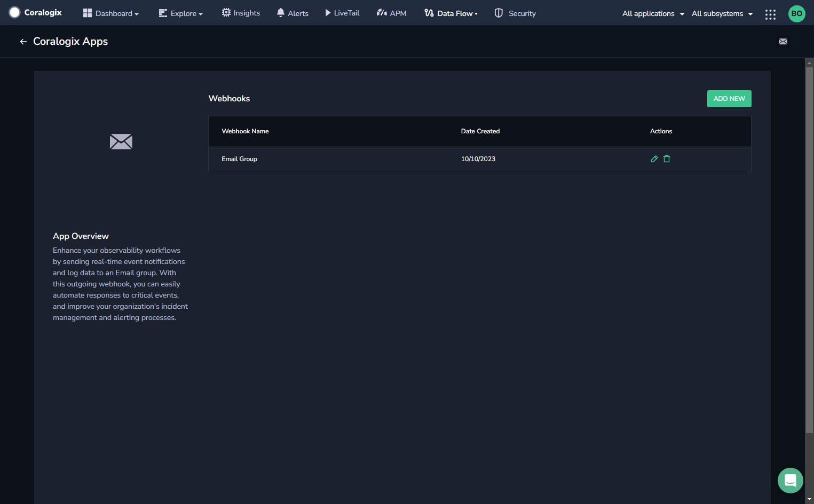Open the BO user avatar menu
The height and width of the screenshot is (504, 814).
point(797,13)
